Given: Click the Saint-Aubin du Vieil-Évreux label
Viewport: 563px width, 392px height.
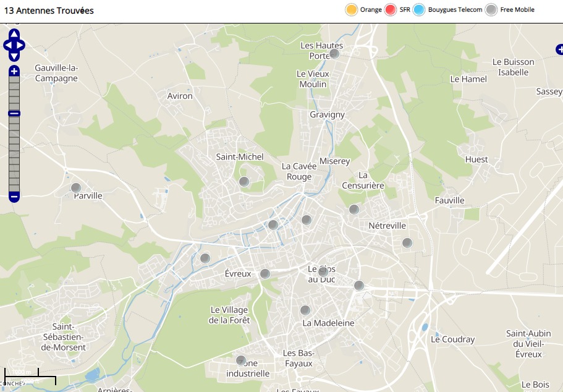Looking at the screenshot, I should point(528,344).
